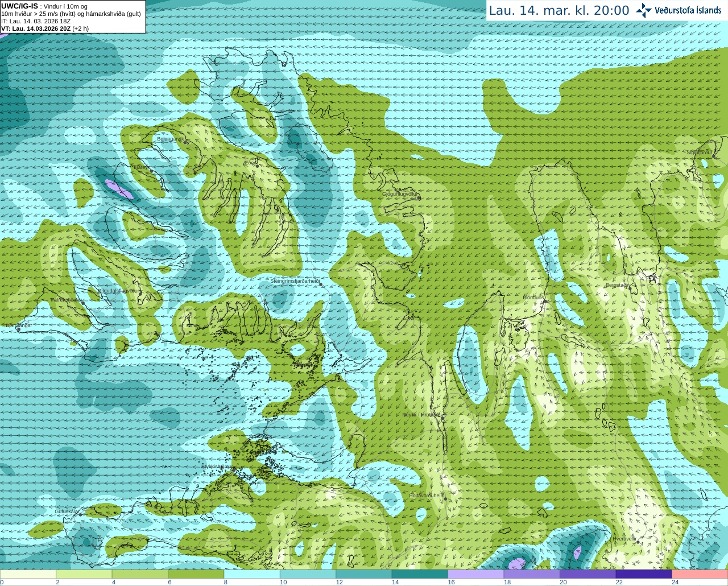This screenshot has height=586, width=728.
Task: Click the purple wind maximum near Flateyri
Action: coord(120,189)
